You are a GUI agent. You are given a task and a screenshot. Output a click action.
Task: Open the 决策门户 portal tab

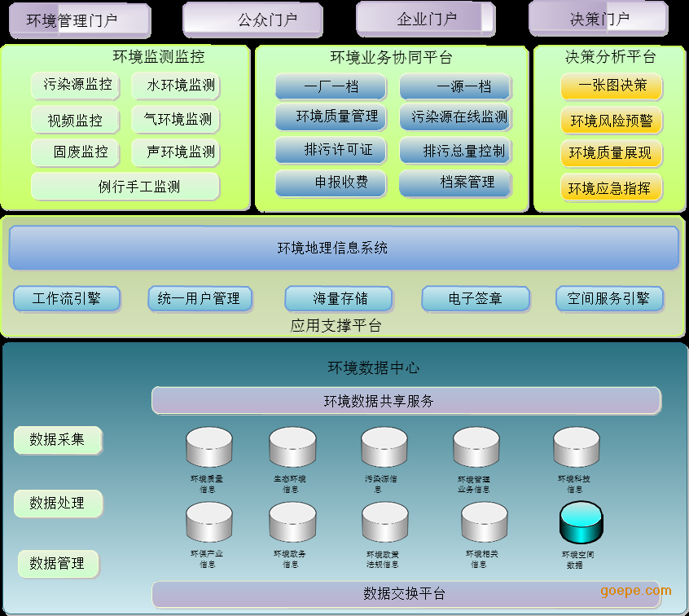pos(599,19)
